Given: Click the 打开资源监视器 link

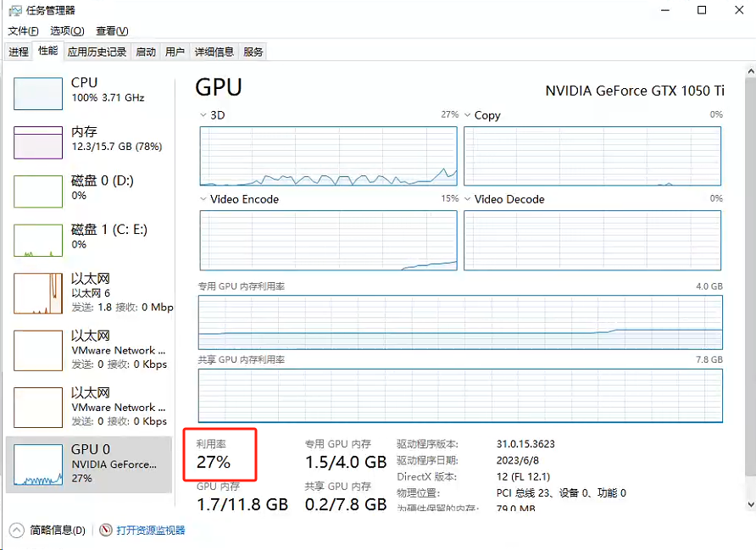Looking at the screenshot, I should pyautogui.click(x=150, y=531).
